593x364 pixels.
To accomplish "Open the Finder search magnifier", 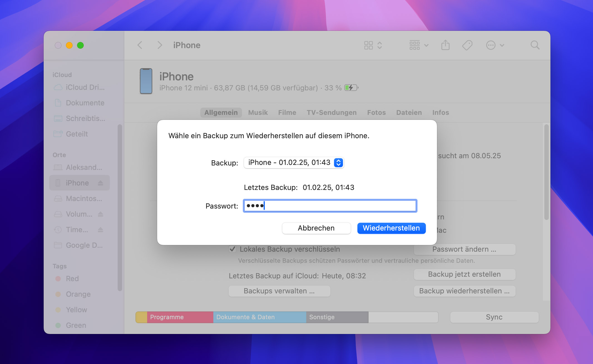I will (535, 45).
